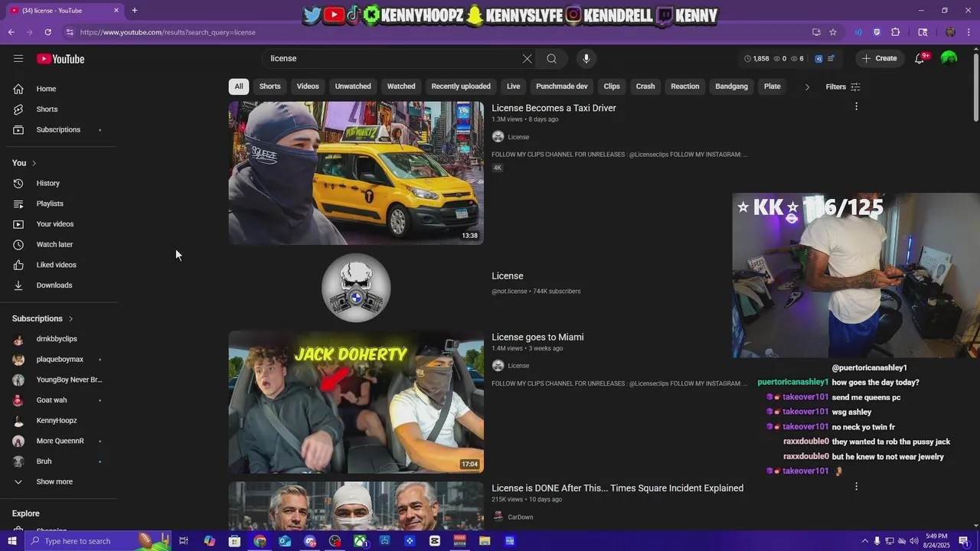980x551 pixels.
Task: Click the browser address bar URL
Action: (x=168, y=32)
